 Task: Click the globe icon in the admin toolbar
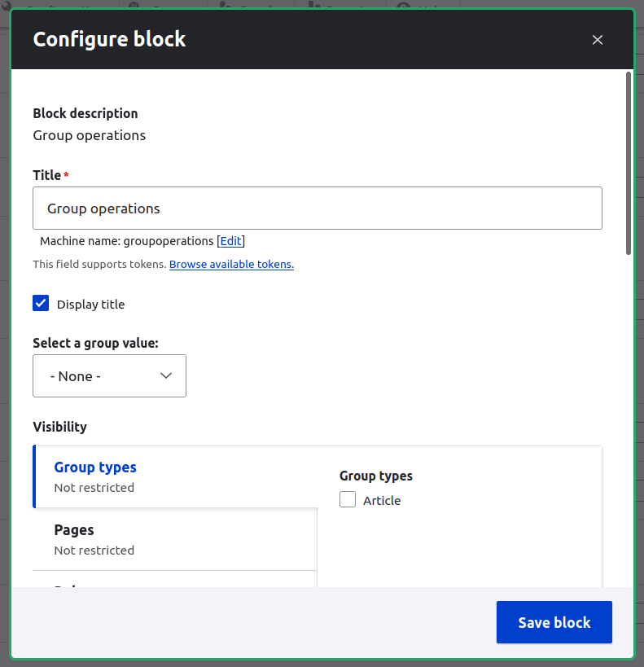coord(135,4)
